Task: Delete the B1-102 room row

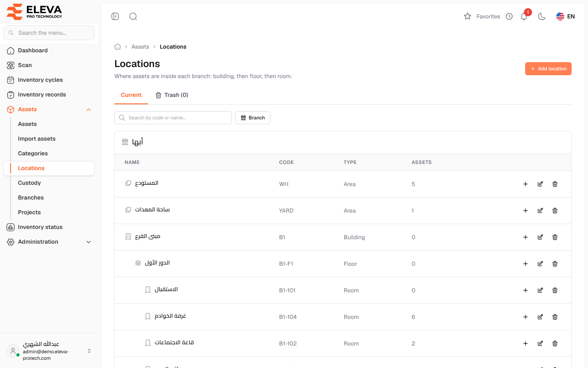Action: (x=555, y=343)
